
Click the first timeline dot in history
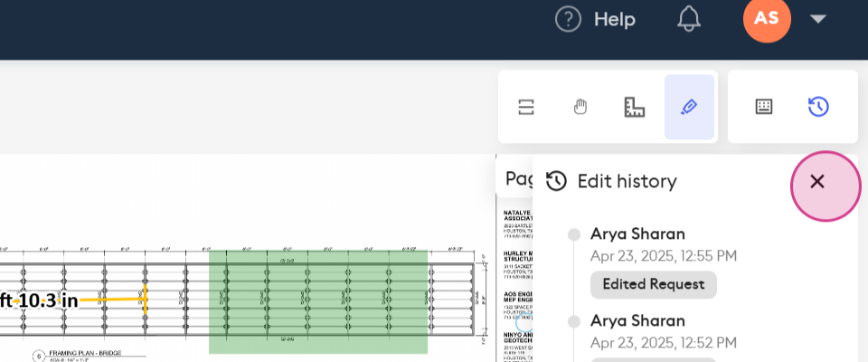point(574,234)
